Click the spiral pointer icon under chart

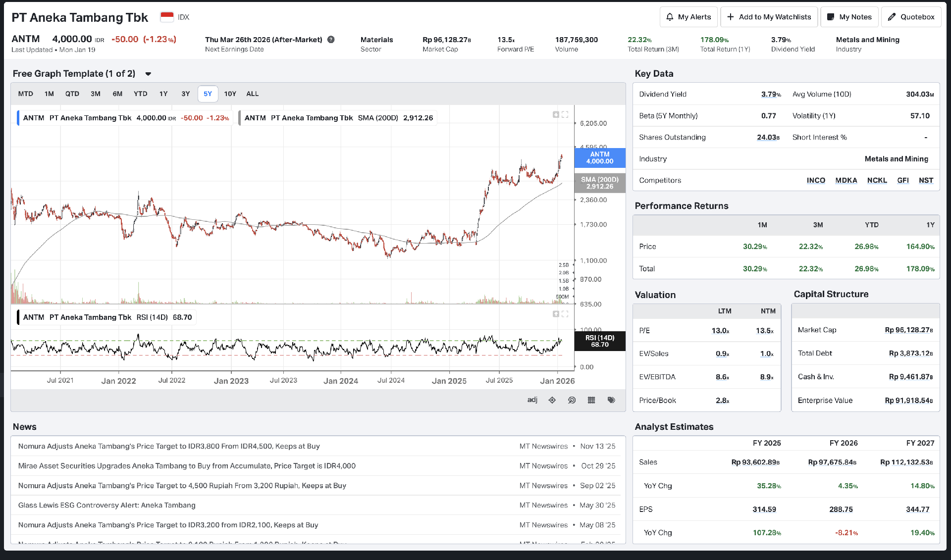572,400
